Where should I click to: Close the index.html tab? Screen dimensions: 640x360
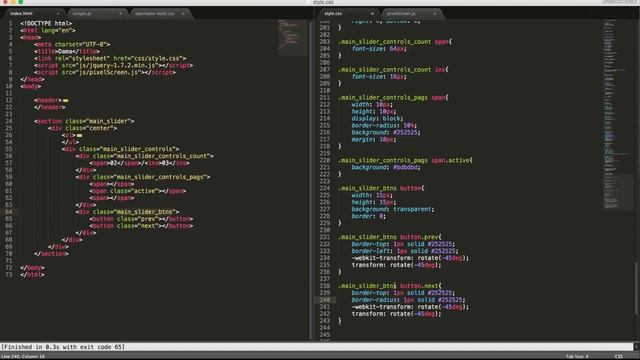[58, 14]
